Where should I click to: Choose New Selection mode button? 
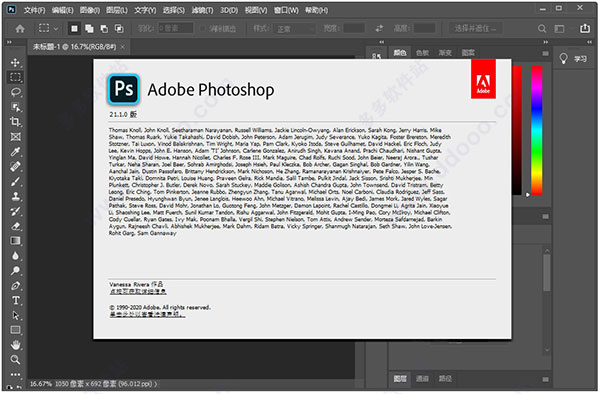74,29
